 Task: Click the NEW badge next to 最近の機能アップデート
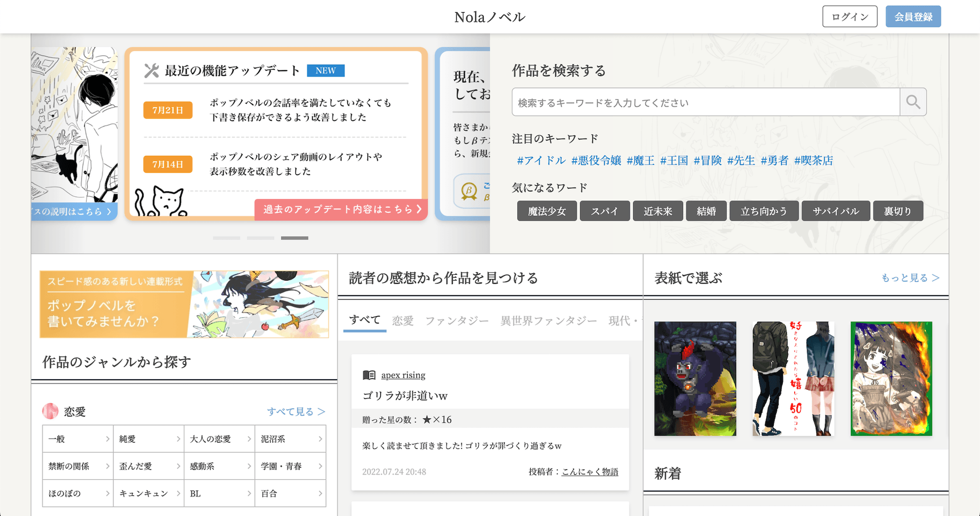tap(326, 71)
